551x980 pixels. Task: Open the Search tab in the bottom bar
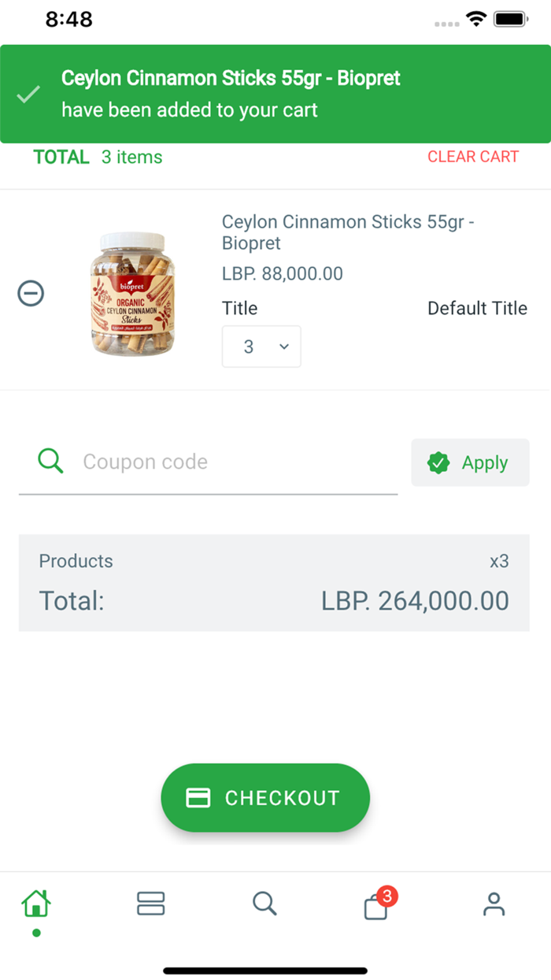pyautogui.click(x=264, y=904)
